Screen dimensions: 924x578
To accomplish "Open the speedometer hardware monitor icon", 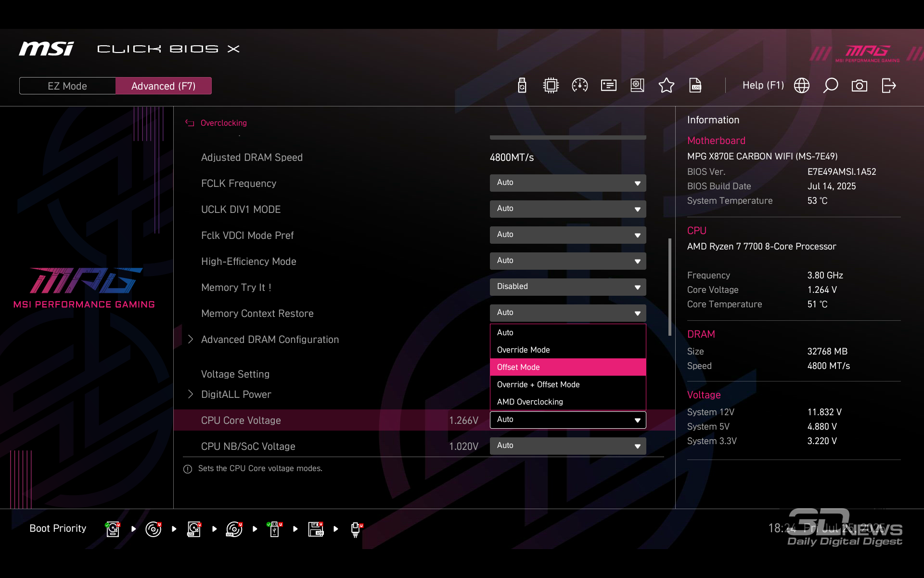I will pyautogui.click(x=579, y=86).
